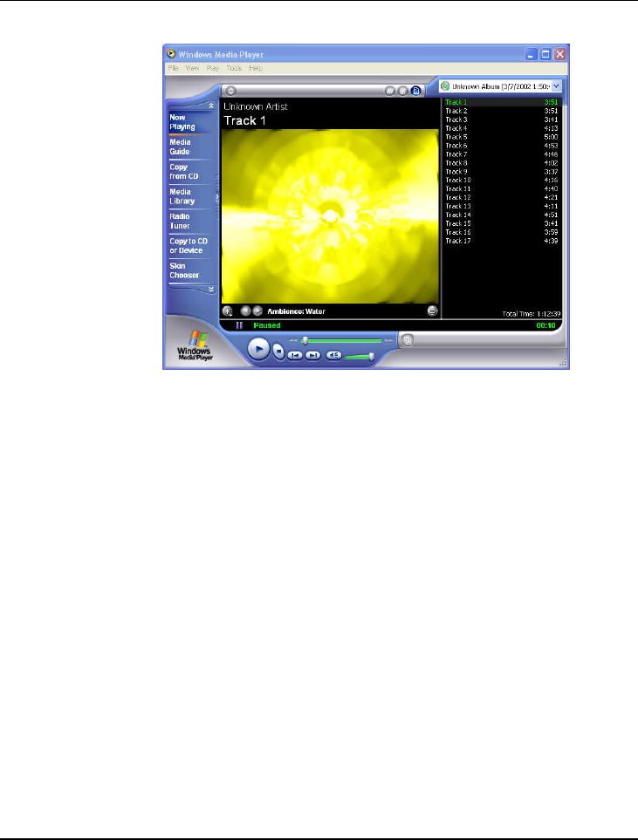The image size is (638, 840).
Task: Open the Media Guide
Action: coord(189,147)
